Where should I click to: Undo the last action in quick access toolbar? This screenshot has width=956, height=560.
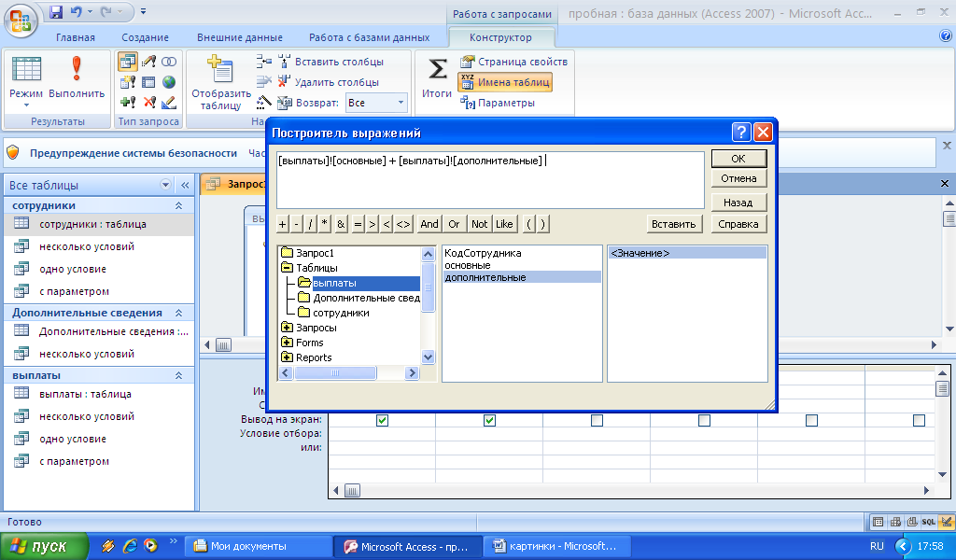77,11
